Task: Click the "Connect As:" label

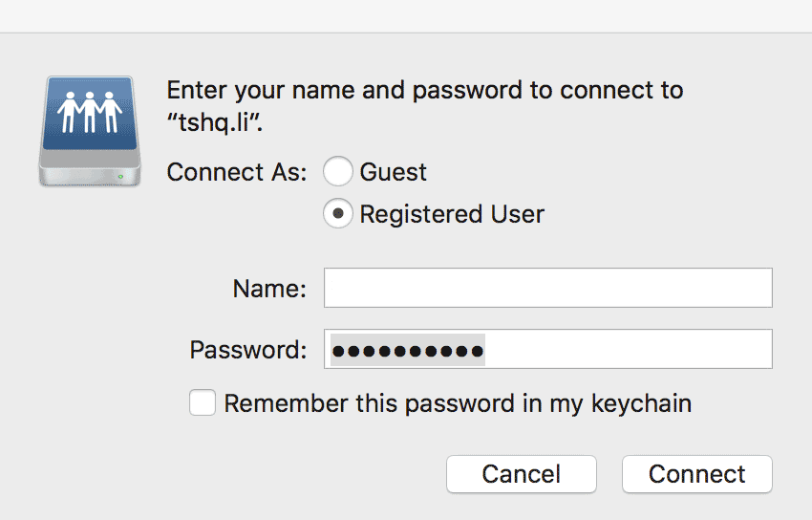Action: click(237, 172)
